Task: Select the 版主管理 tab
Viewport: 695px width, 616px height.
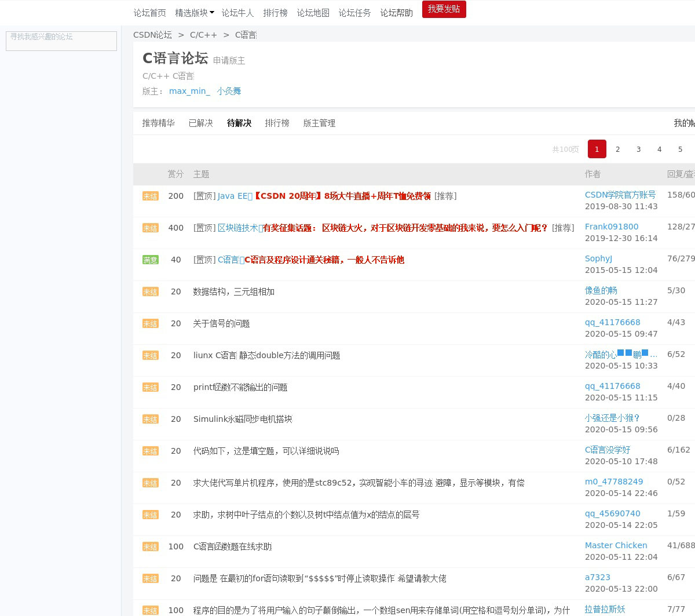Action: pos(319,123)
